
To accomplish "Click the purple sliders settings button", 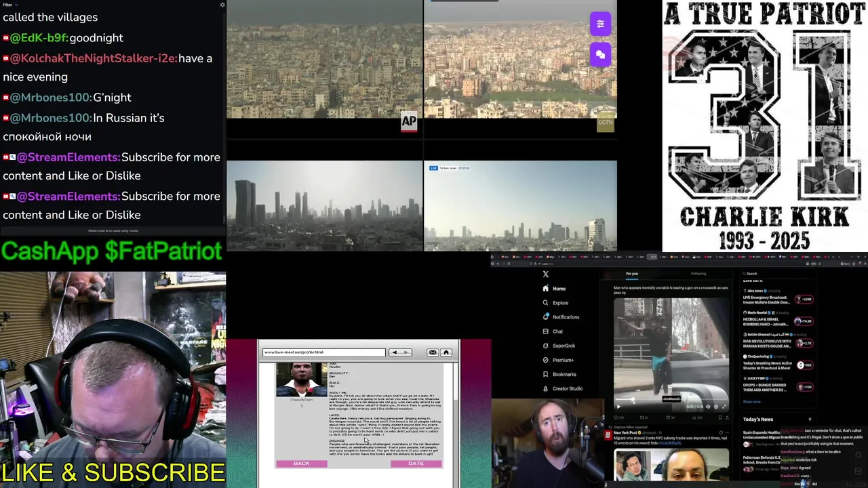I will click(600, 24).
